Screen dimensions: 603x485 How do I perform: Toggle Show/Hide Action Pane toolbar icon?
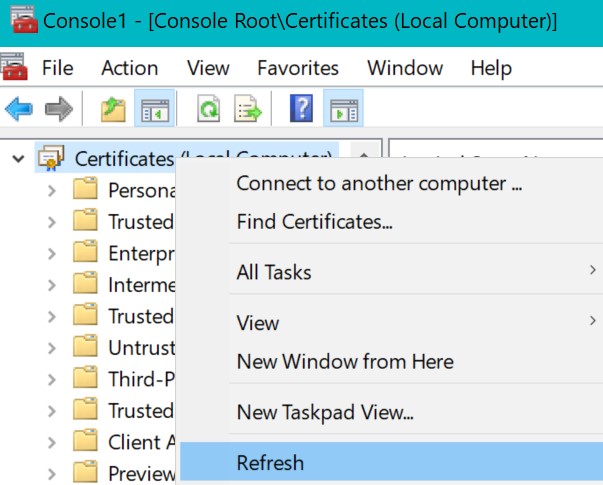(343, 109)
